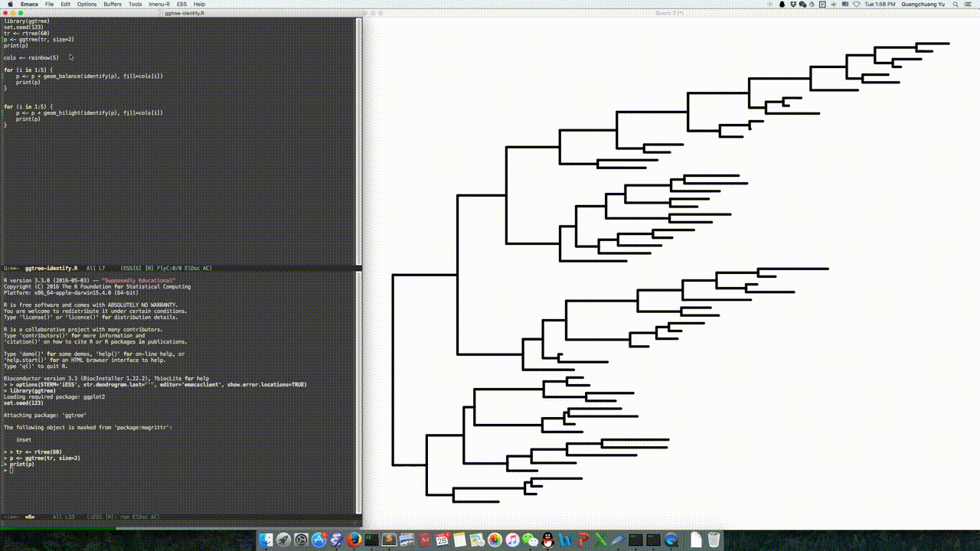Open System Preferences from dock
This screenshot has width=980, height=551.
pyautogui.click(x=301, y=540)
